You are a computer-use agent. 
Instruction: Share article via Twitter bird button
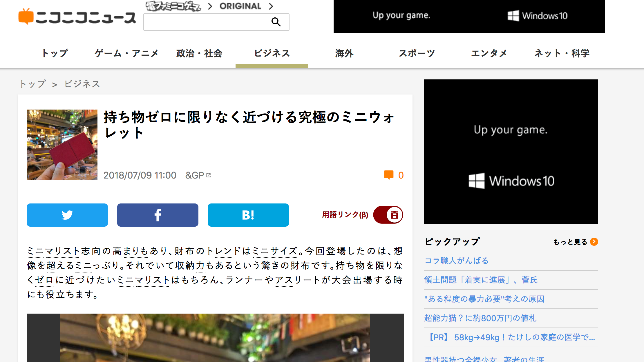click(67, 215)
